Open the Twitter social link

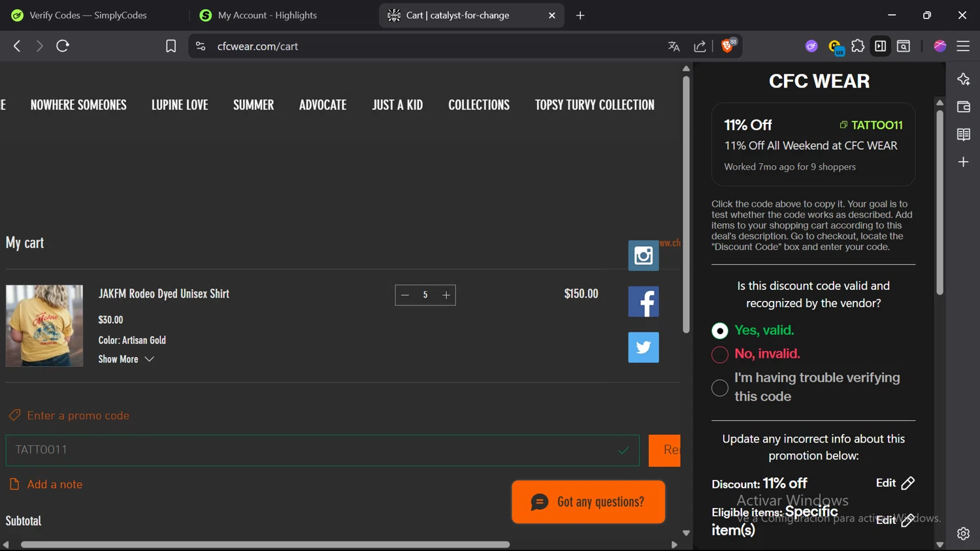(x=644, y=347)
